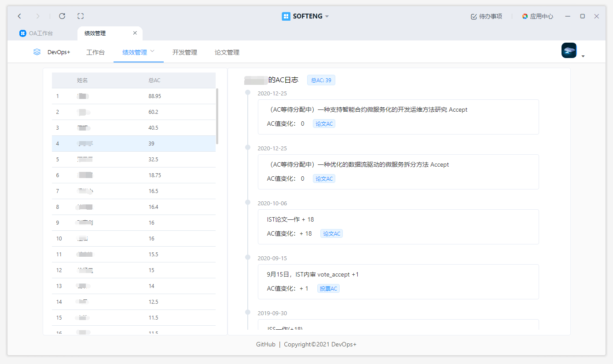
Task: Click the 2020-09-15 timeline marker
Action: 248,258
